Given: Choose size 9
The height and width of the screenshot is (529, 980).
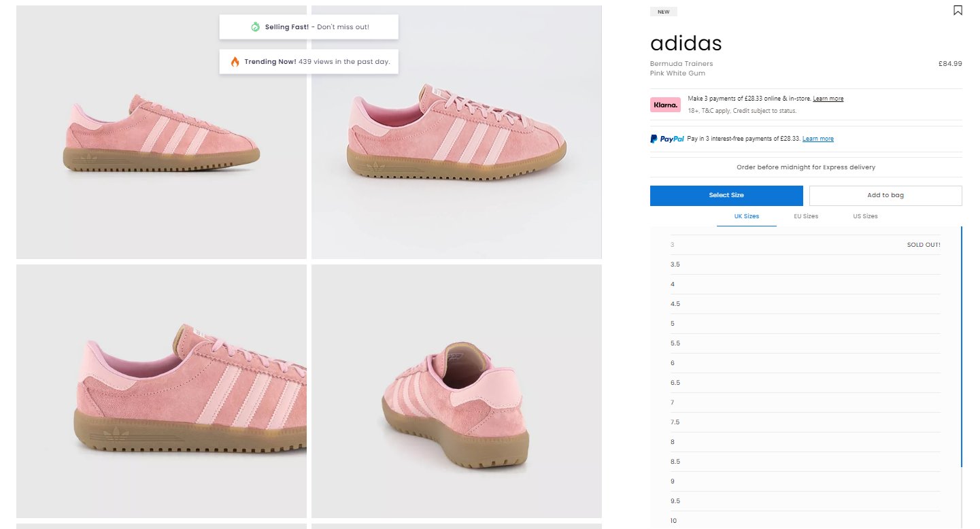Looking at the screenshot, I should click(805, 481).
